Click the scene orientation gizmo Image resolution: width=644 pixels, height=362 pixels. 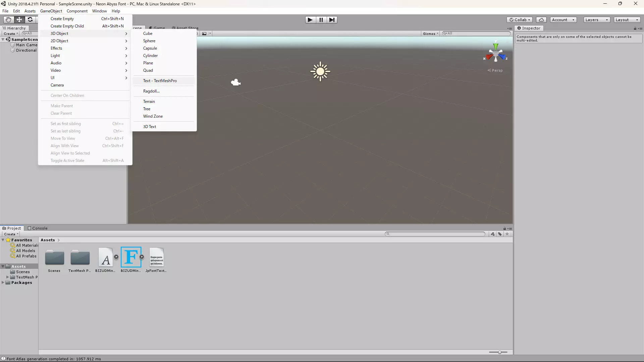click(495, 54)
